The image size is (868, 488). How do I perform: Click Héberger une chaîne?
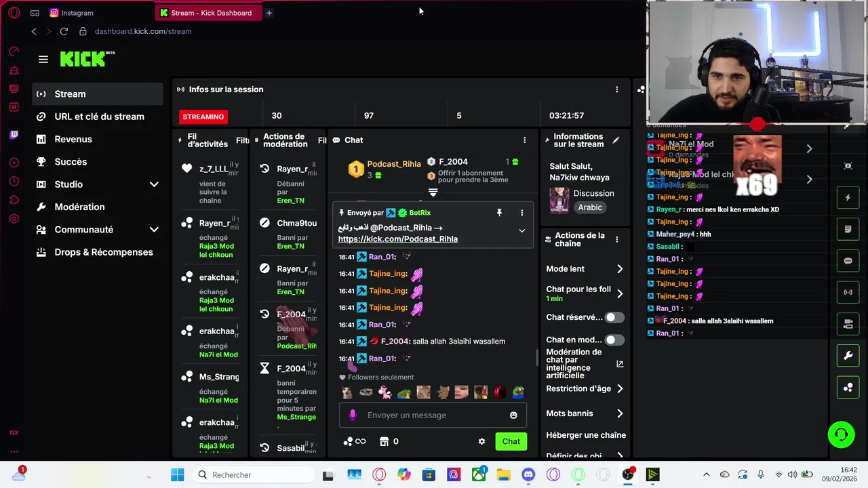point(585,435)
